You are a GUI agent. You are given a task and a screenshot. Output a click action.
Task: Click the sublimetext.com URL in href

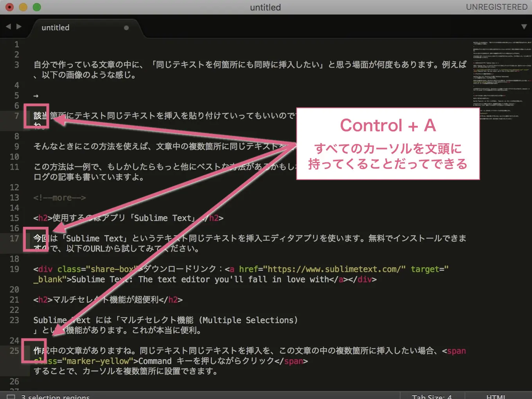click(x=335, y=269)
